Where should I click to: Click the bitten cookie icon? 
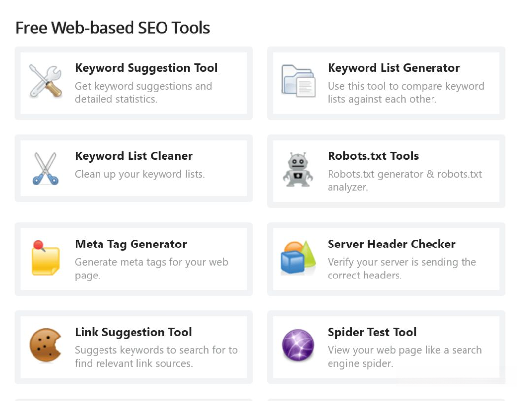45,345
